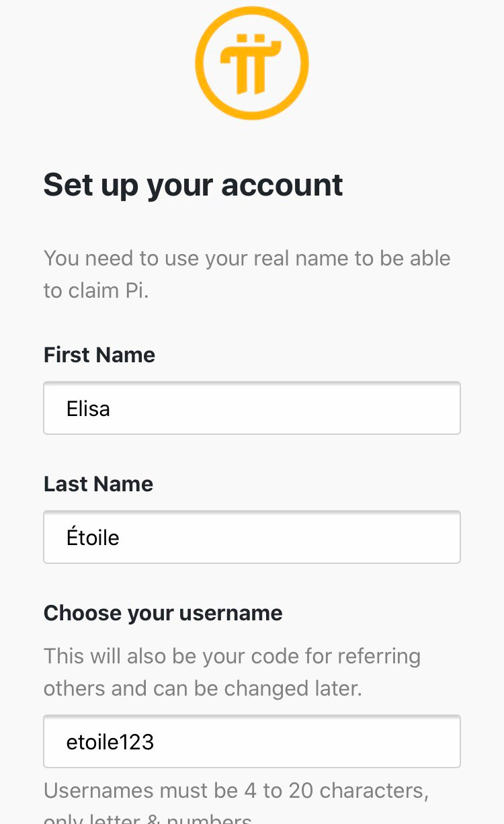The height and width of the screenshot is (824, 504).
Task: Click the "Choose your username" label
Action: 163,613
